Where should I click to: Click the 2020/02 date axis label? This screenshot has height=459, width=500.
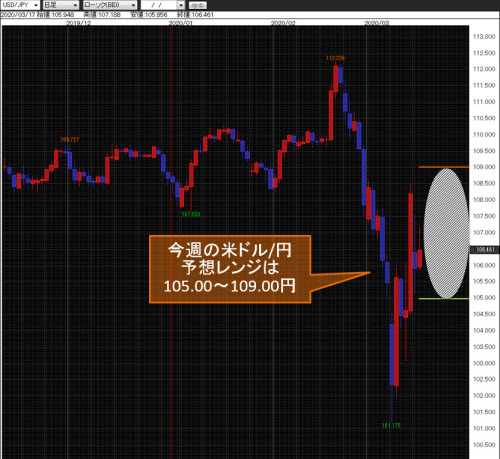tap(283, 23)
